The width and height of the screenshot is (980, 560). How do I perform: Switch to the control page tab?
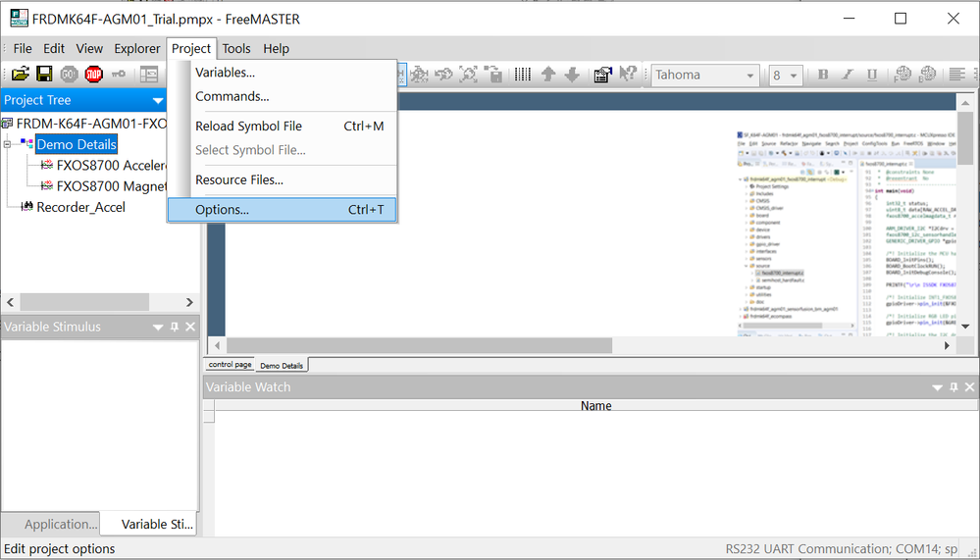(230, 365)
